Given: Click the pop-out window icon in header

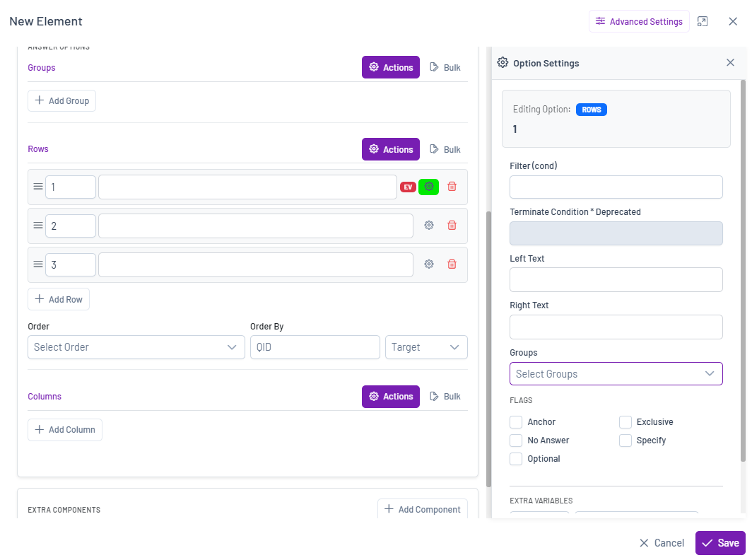Looking at the screenshot, I should tap(702, 21).
